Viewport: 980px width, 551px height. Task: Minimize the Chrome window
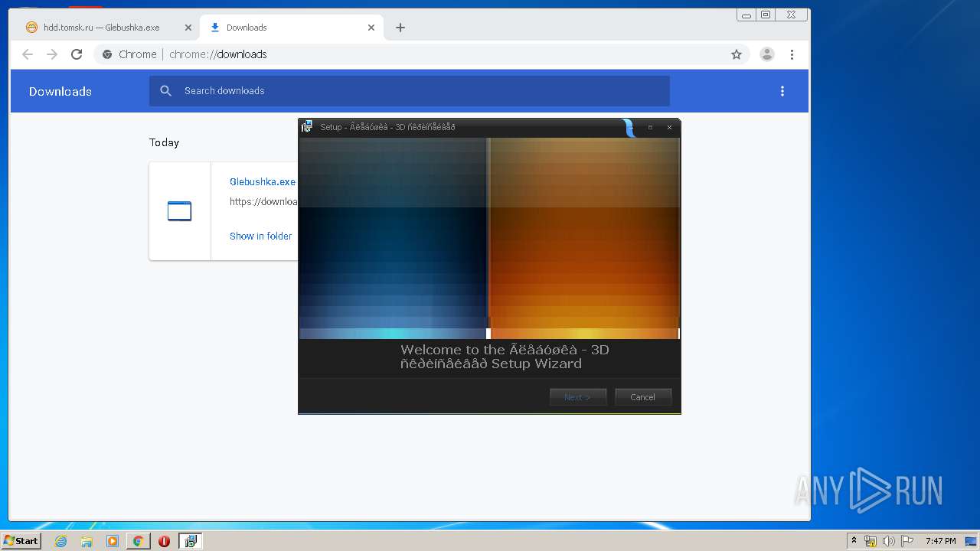tap(746, 15)
